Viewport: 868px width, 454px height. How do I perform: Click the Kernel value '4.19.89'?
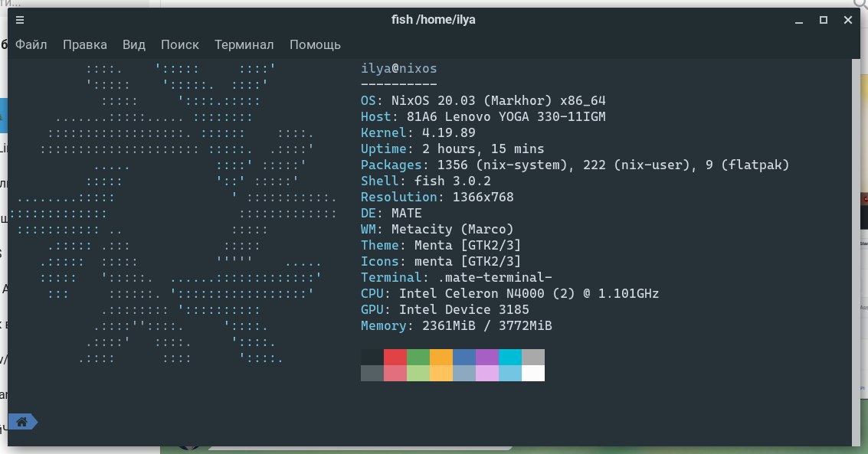click(x=448, y=132)
